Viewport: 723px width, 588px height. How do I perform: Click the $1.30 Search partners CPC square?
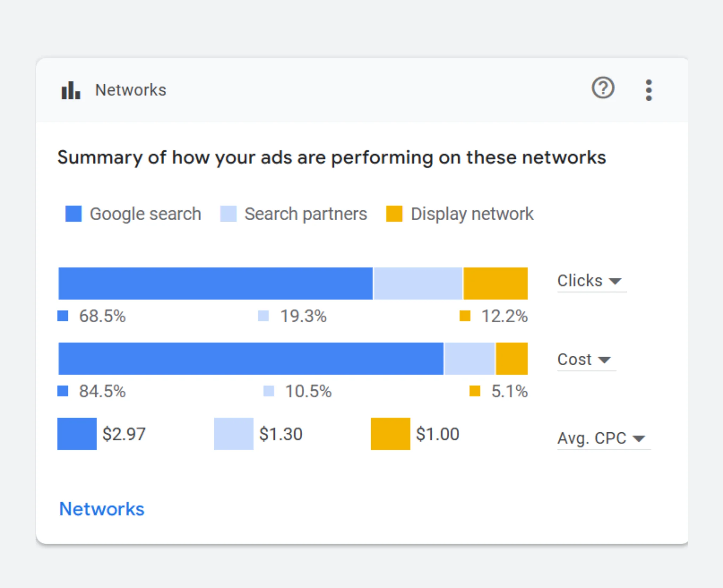[234, 434]
